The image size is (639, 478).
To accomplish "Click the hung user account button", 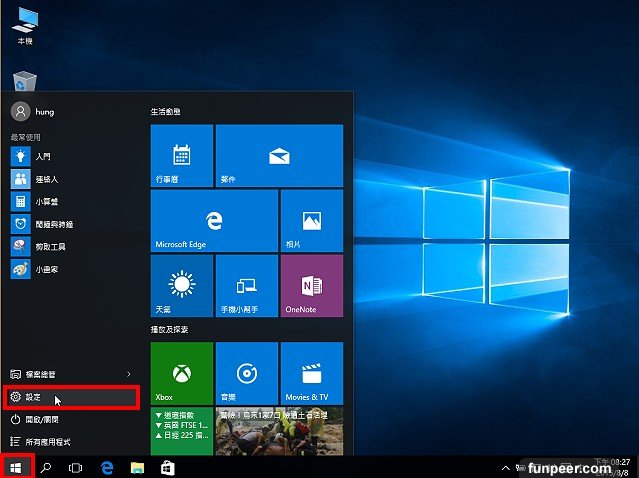I will point(40,112).
